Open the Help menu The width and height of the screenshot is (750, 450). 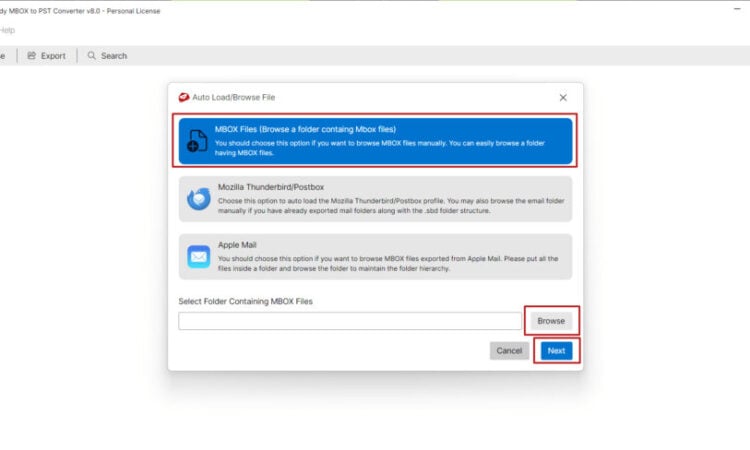click(7, 30)
